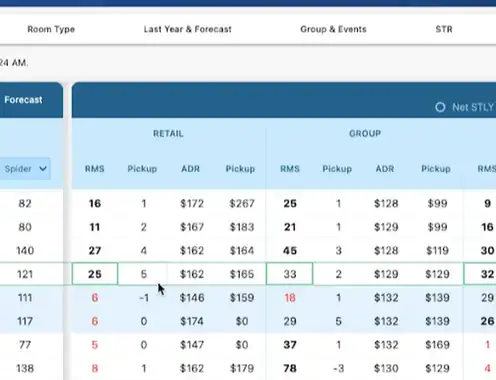Click the $165 pickup value
Image resolution: width=496 pixels, height=380 pixels.
242,274
